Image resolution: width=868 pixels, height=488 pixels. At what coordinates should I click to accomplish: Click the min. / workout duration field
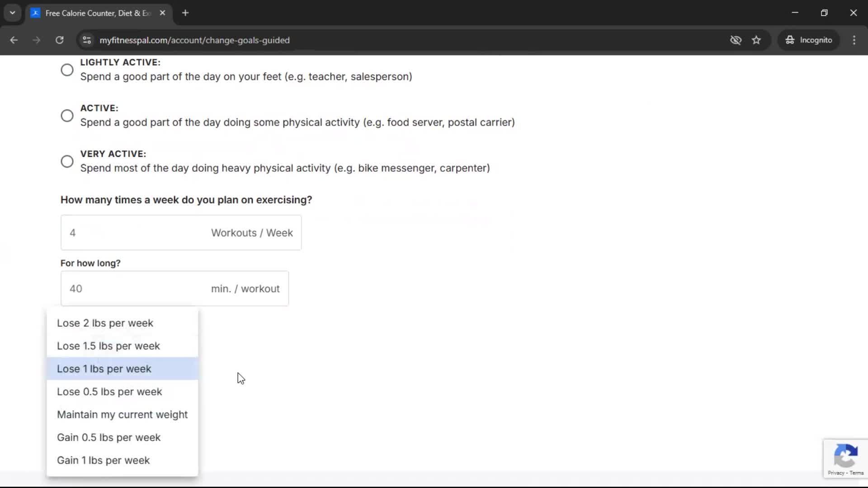point(175,289)
